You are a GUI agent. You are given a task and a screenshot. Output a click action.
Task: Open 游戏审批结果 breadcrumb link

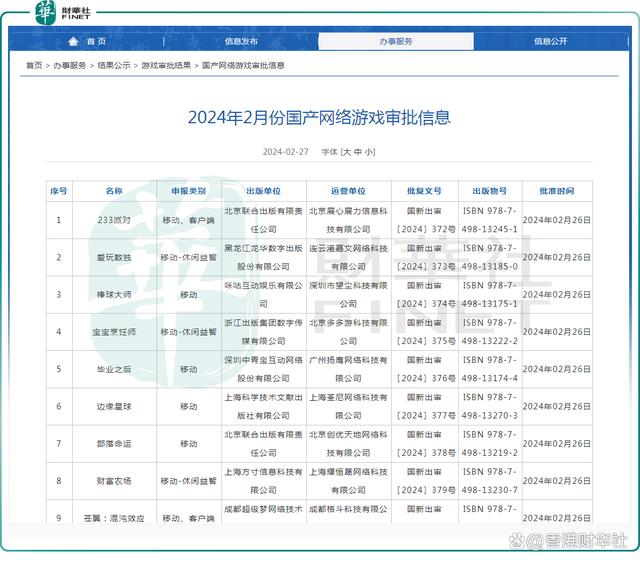pos(166,65)
